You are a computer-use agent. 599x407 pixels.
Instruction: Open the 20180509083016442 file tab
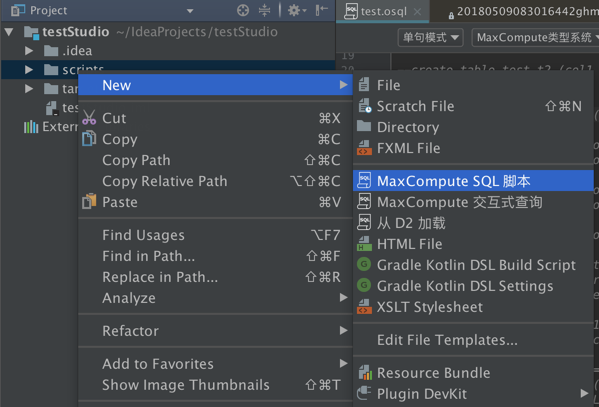pyautogui.click(x=523, y=11)
